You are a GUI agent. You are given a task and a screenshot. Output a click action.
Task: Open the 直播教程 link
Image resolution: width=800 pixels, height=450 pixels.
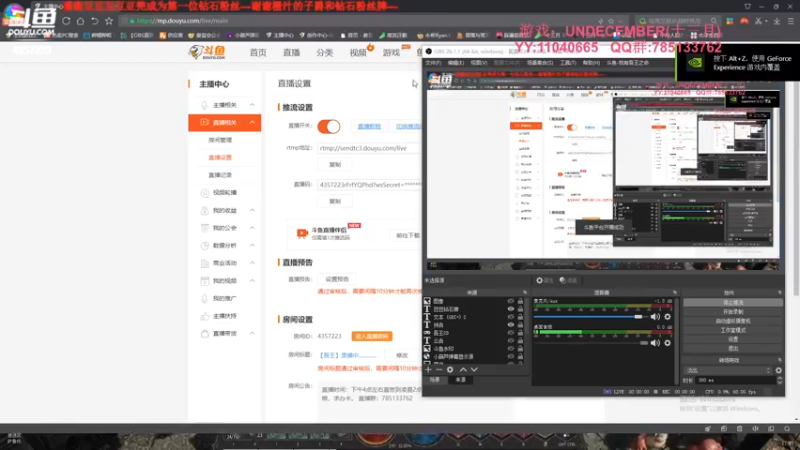[369, 126]
